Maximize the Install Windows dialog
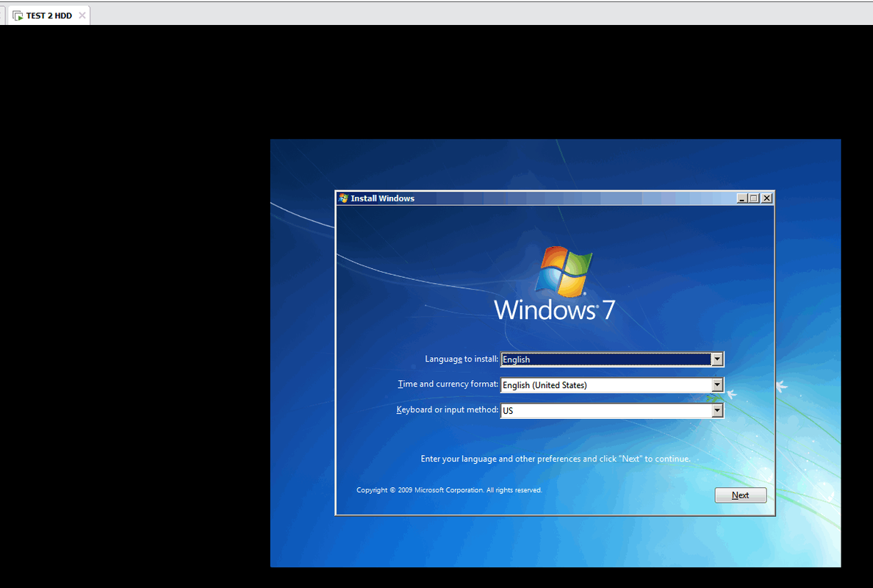This screenshot has height=588, width=873. pos(754,198)
